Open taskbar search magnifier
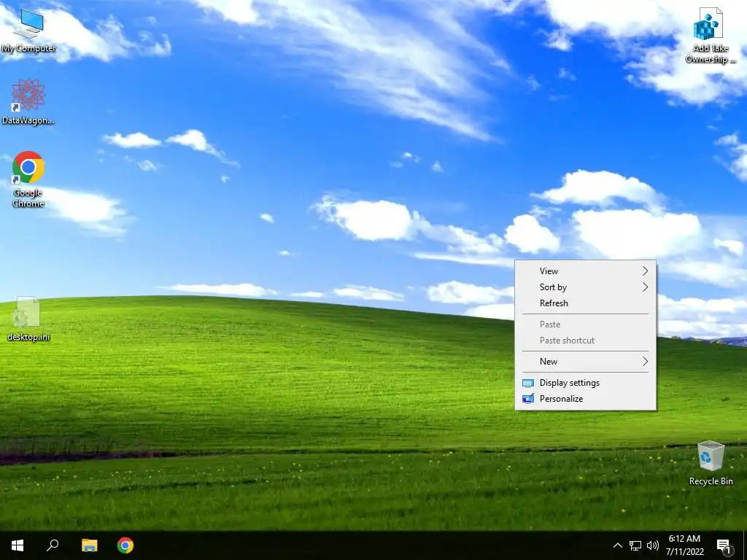Screen dimensions: 747x560 53,545
